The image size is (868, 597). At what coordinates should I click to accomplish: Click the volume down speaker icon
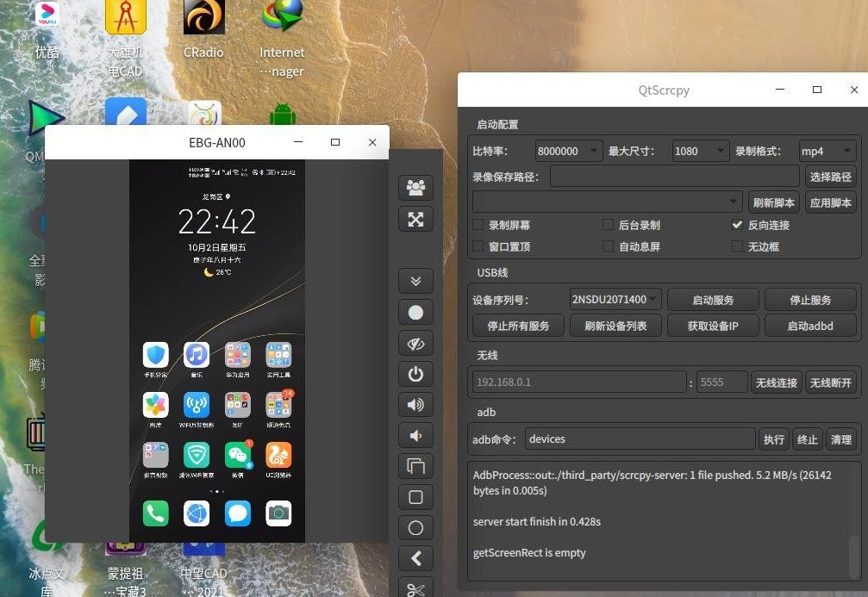(x=415, y=435)
